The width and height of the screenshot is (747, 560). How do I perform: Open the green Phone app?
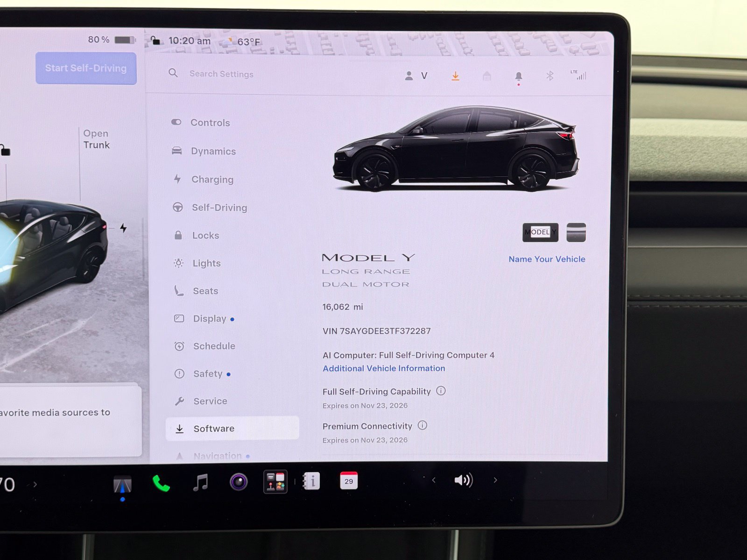coord(161,483)
